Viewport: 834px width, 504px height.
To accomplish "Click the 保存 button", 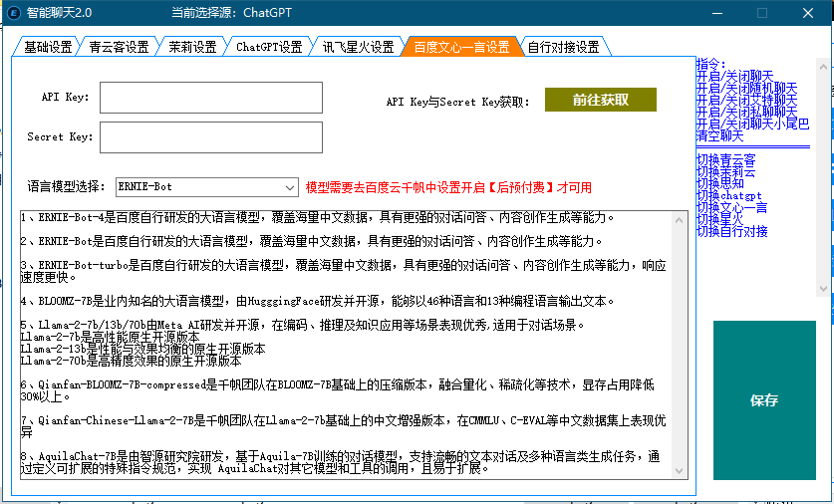I will pyautogui.click(x=764, y=400).
